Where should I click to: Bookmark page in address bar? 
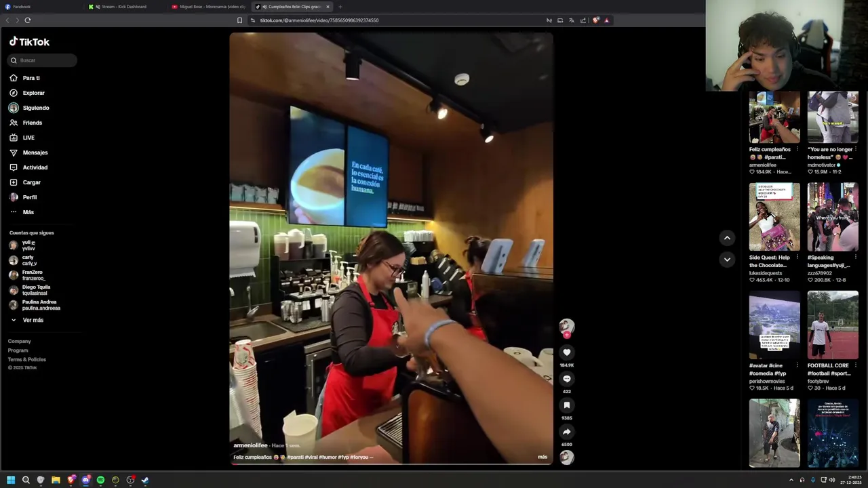(239, 20)
